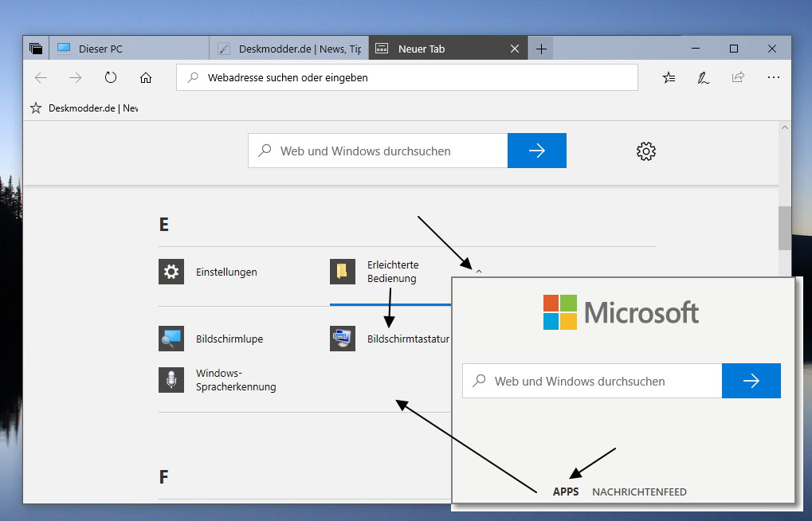Launch Bildschirmlupe magnifier icon
This screenshot has height=521, width=812.
(171, 339)
